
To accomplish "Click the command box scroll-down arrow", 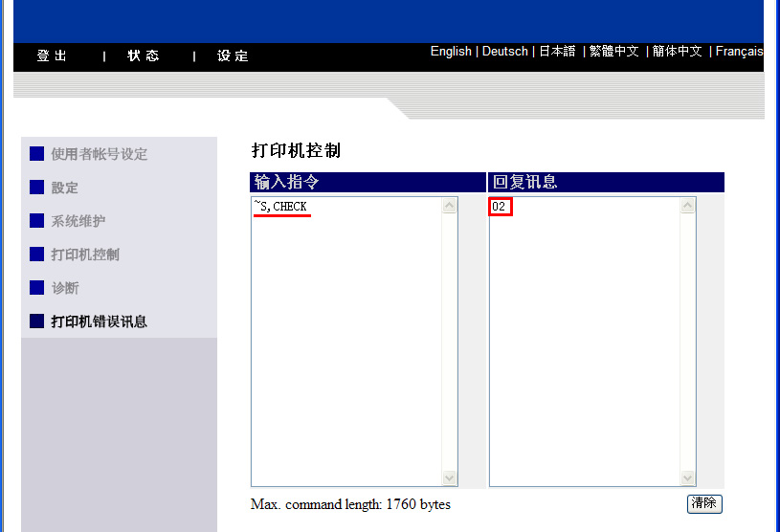I will 450,477.
